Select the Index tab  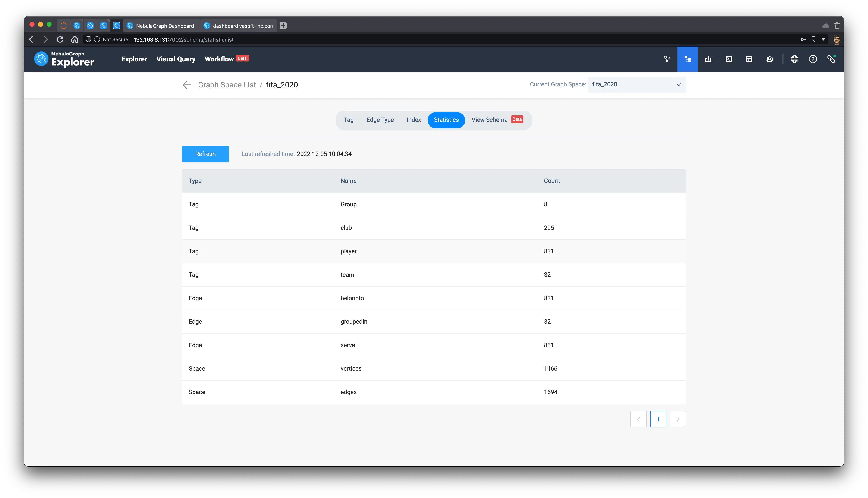point(413,120)
